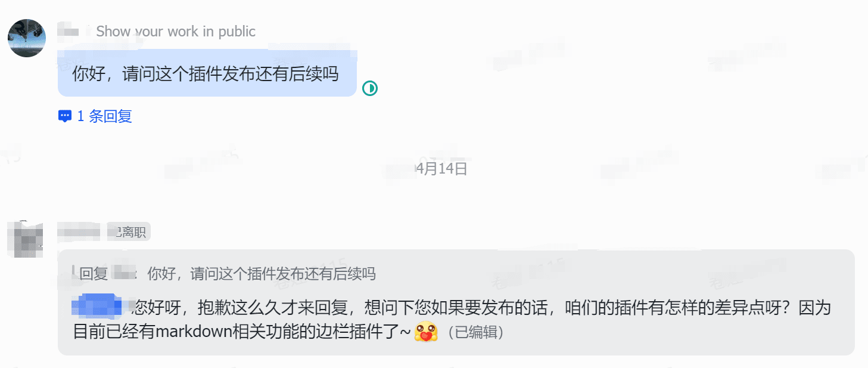Click the 已离职 tag beside the sender name
Screen dimensions: 868x368
129,232
